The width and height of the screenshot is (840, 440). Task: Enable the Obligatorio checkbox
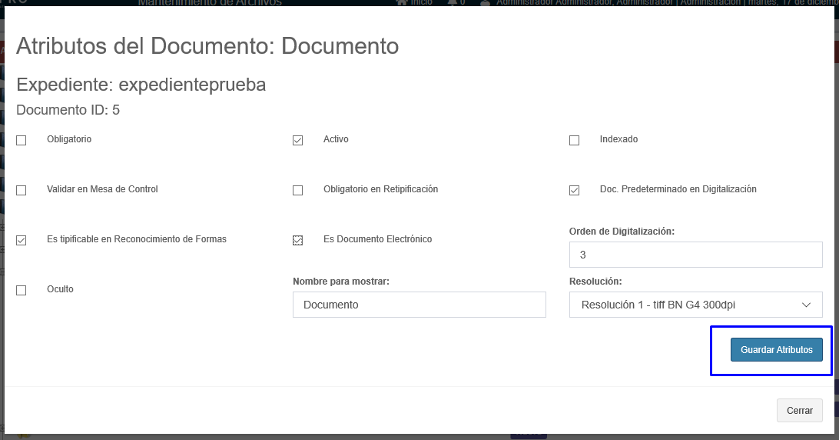22,140
